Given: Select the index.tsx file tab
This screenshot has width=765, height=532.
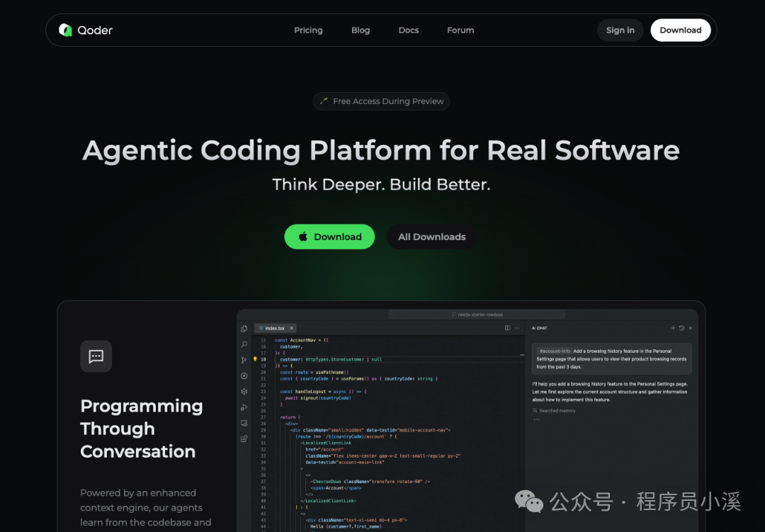Looking at the screenshot, I should [x=273, y=329].
